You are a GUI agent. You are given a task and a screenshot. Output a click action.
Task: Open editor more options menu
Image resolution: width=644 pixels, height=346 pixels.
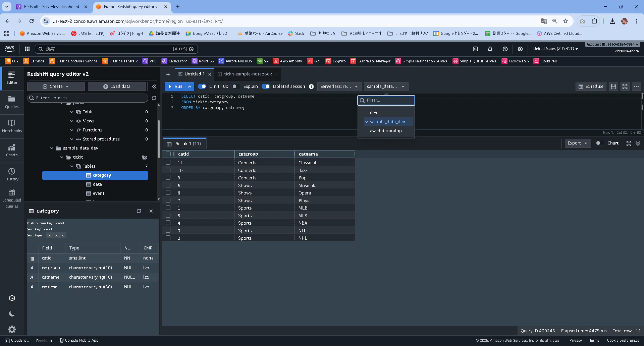(x=636, y=86)
